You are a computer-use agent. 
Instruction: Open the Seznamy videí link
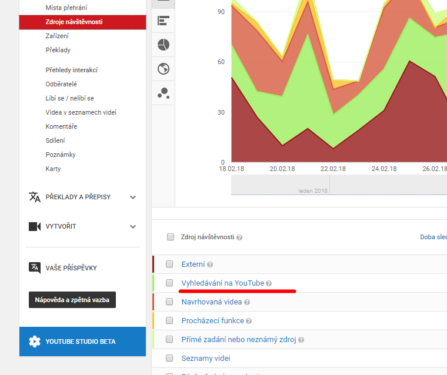pyautogui.click(x=206, y=358)
